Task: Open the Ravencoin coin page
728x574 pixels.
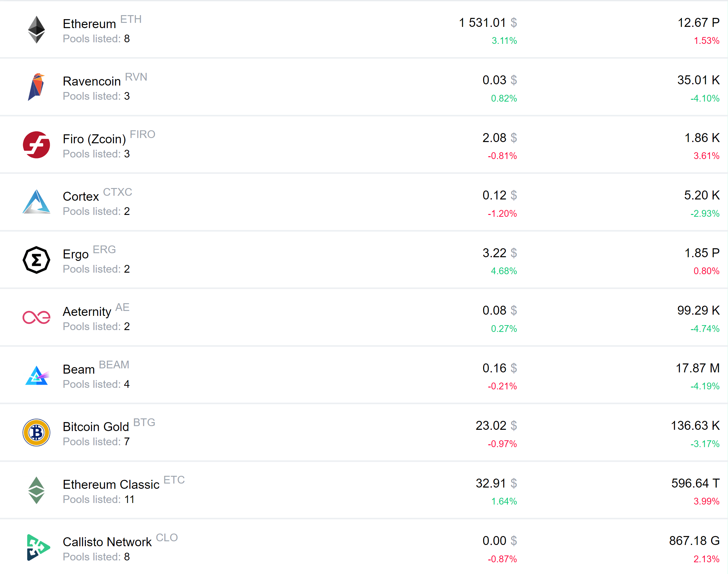Action: point(92,81)
